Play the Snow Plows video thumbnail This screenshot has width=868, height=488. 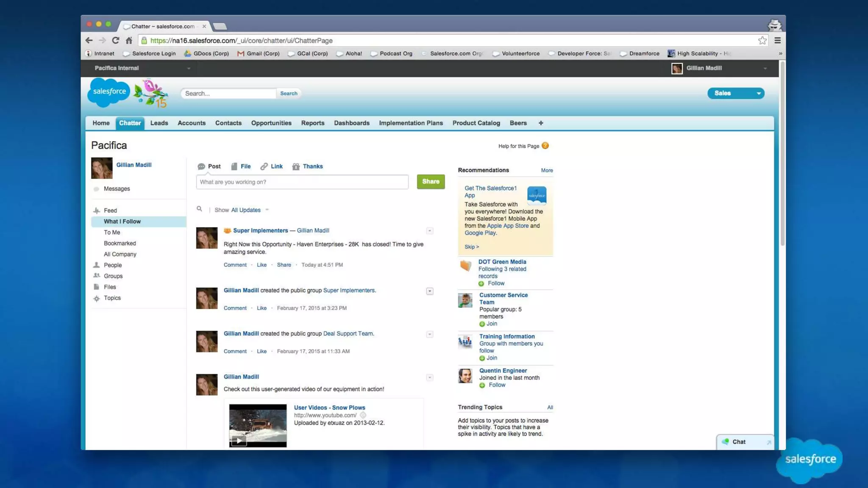tap(239, 441)
